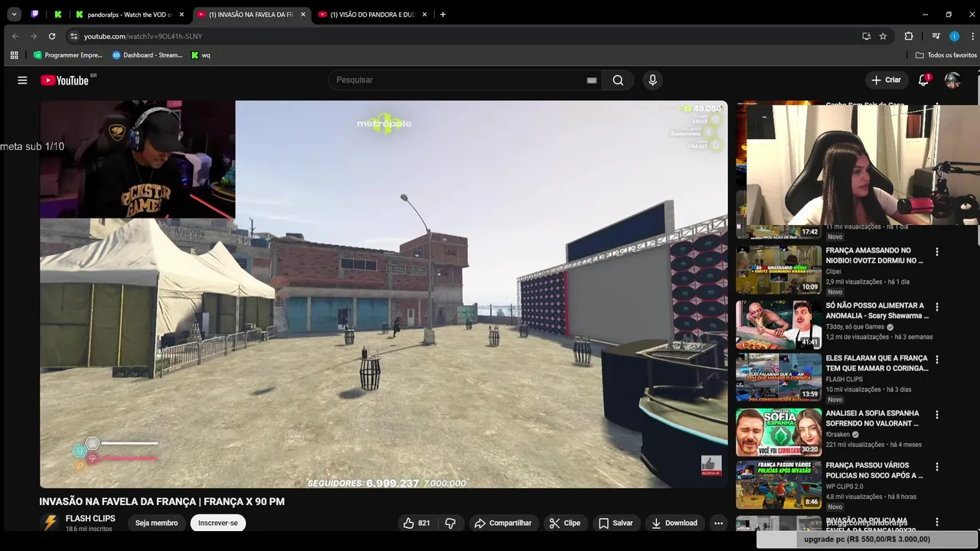
Task: Open the on-screen keyboard in search box
Action: pos(592,80)
